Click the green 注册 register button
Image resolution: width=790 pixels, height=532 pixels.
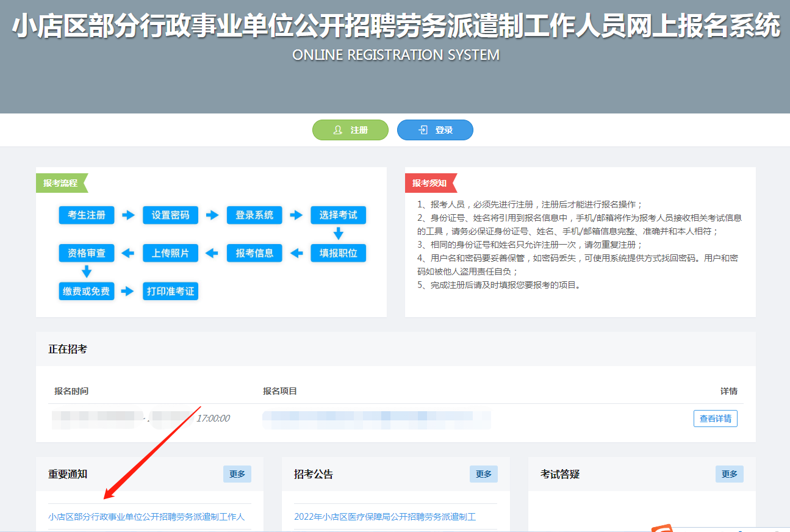click(350, 130)
